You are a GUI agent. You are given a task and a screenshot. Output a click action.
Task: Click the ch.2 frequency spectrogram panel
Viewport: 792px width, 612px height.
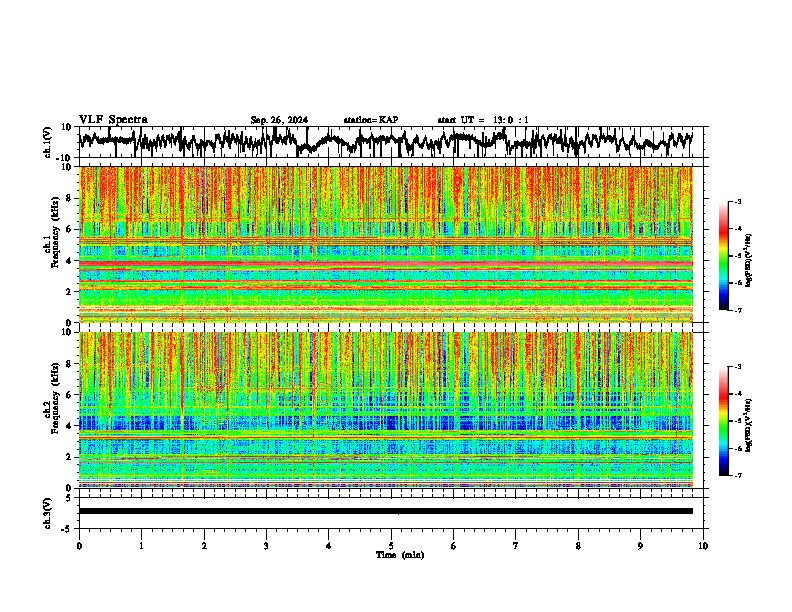385,410
